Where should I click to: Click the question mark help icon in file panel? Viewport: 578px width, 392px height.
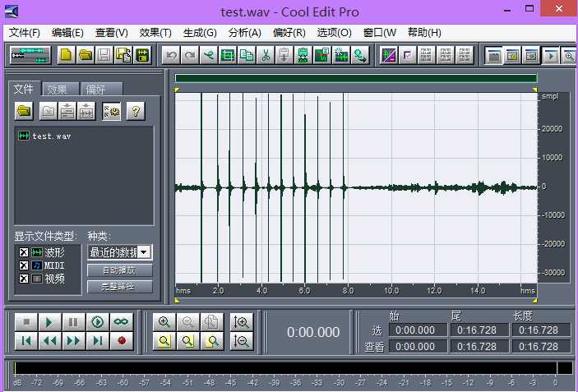136,111
